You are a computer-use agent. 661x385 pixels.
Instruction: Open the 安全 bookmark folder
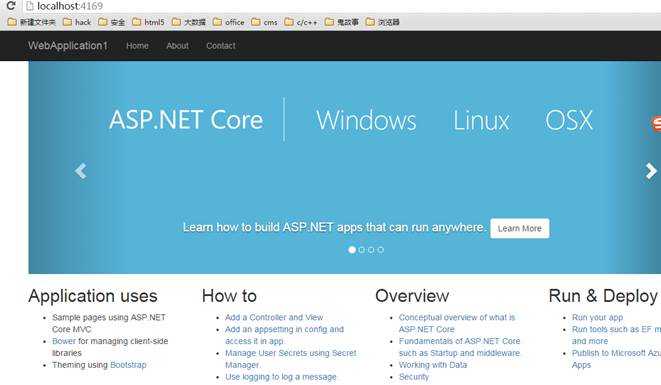(112, 22)
